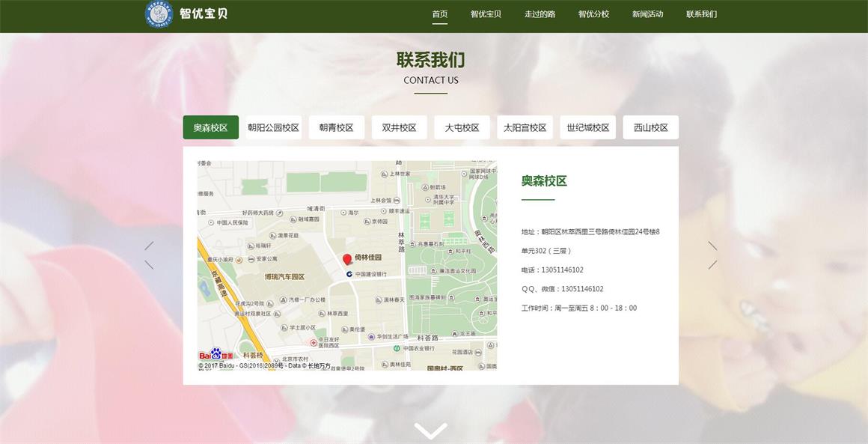This screenshot has height=444, width=868.
Task: Click the 中国建设银行 bank icon on the map
Action: click(349, 274)
